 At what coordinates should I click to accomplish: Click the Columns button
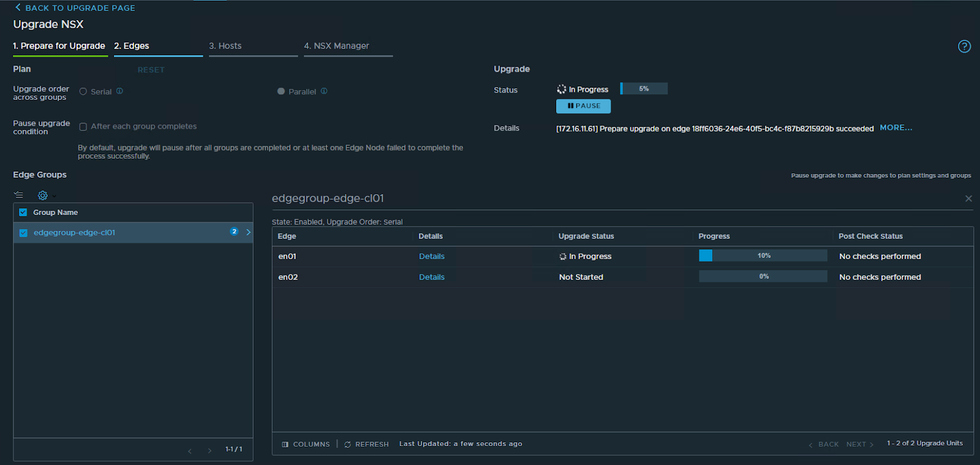[306, 444]
